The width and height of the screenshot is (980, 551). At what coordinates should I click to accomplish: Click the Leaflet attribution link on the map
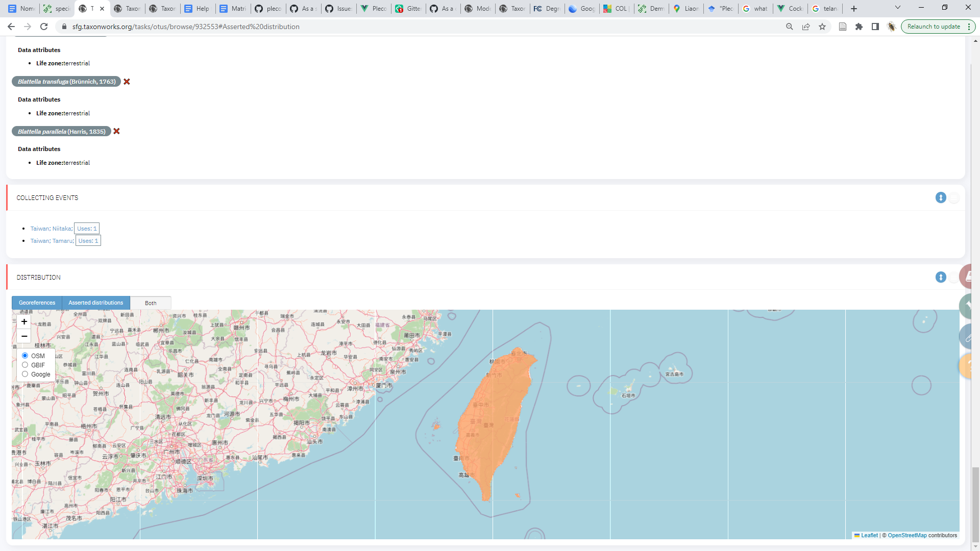[x=869, y=535]
